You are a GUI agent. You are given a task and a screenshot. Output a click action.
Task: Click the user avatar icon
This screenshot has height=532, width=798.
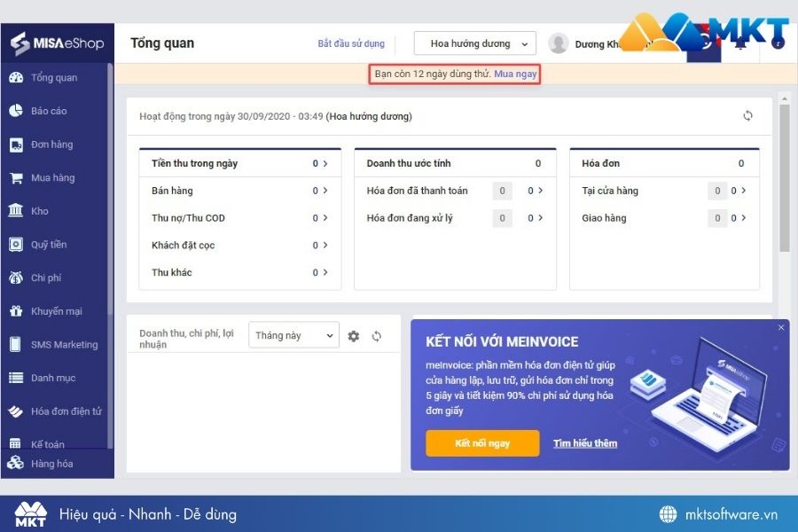pos(559,43)
